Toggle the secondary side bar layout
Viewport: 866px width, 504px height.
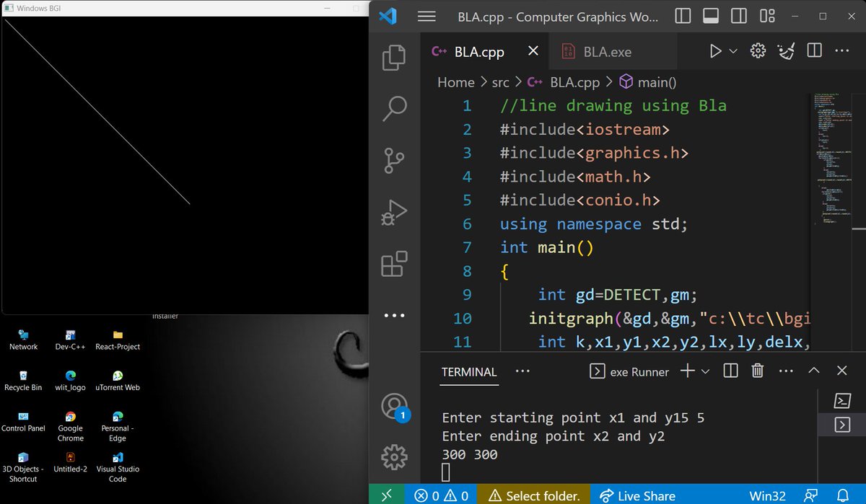(x=739, y=16)
